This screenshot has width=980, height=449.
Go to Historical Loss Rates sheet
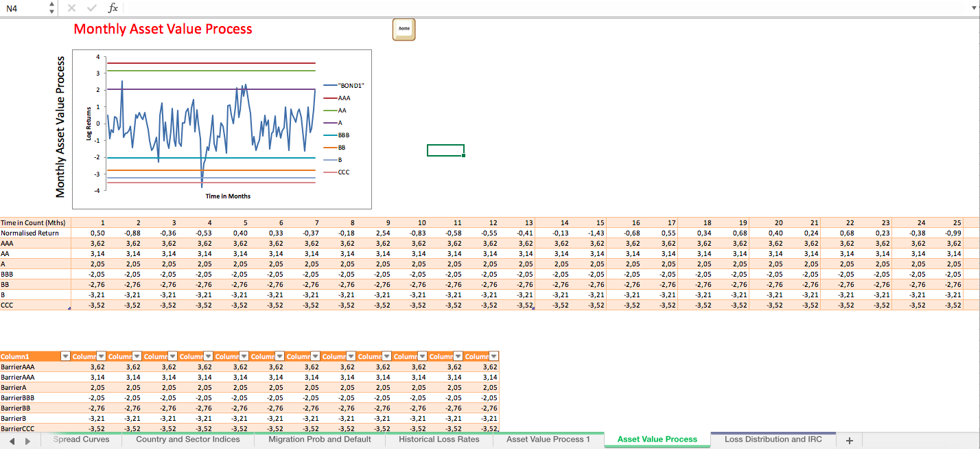pyautogui.click(x=439, y=439)
